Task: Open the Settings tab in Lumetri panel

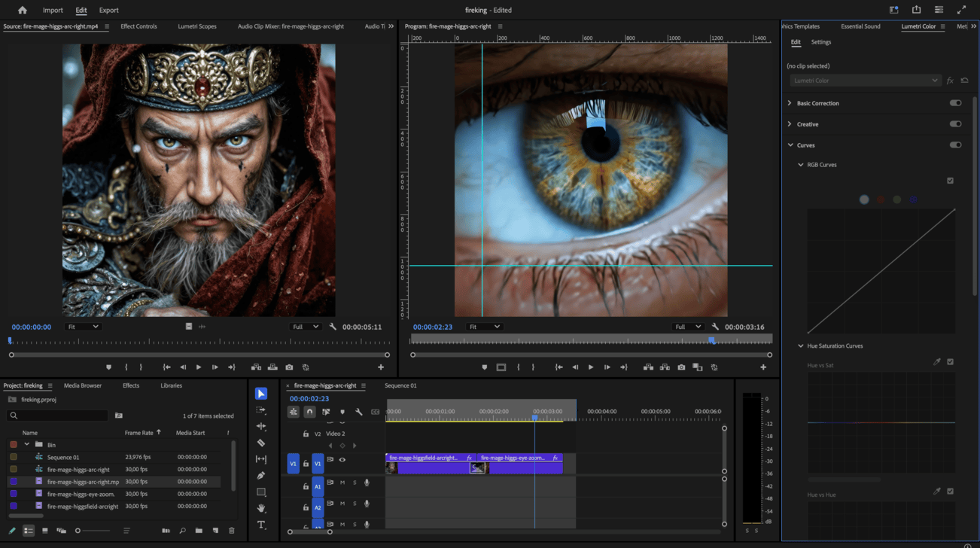Action: coord(820,42)
